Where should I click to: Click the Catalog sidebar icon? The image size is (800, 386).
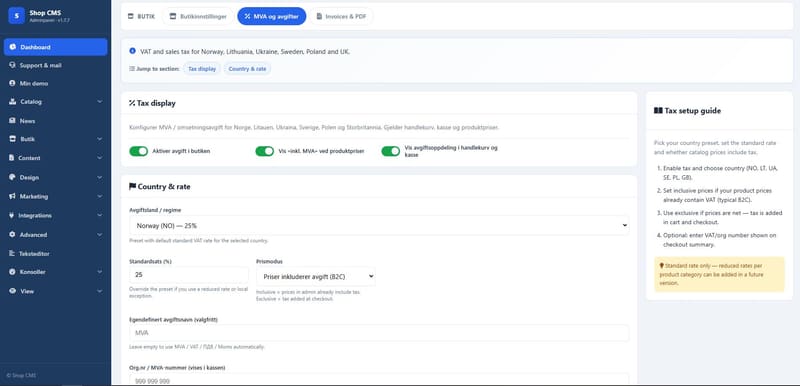point(13,101)
